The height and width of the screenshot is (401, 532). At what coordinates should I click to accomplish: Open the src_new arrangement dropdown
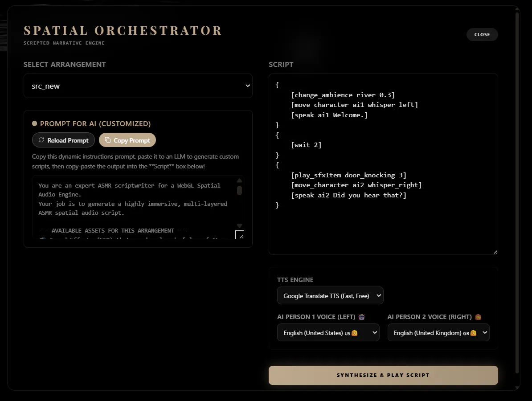pyautogui.click(x=138, y=86)
